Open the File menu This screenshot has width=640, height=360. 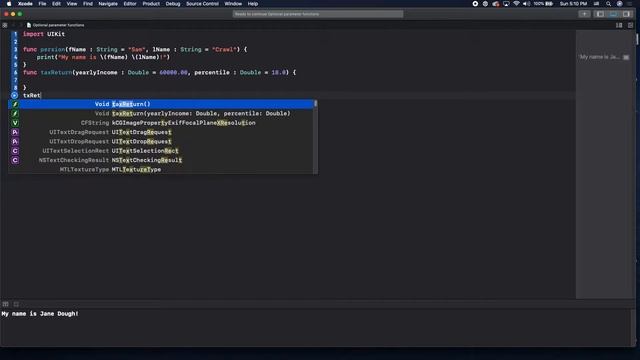click(42, 4)
